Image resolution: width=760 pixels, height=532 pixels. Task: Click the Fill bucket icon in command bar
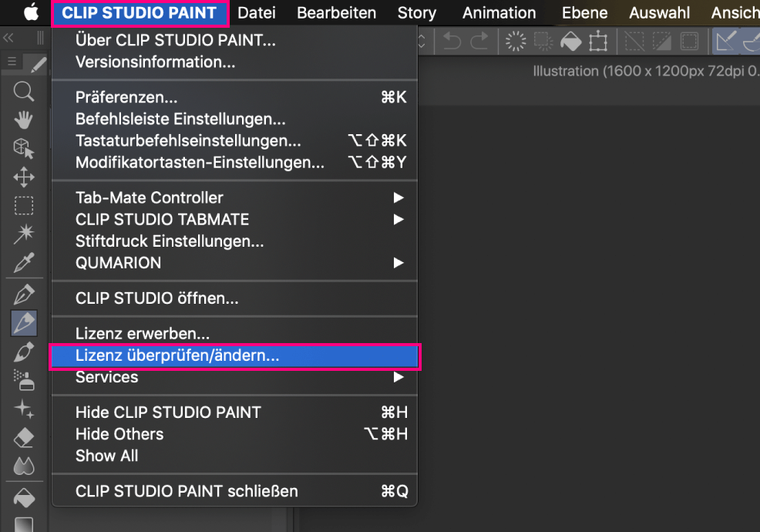pos(570,41)
